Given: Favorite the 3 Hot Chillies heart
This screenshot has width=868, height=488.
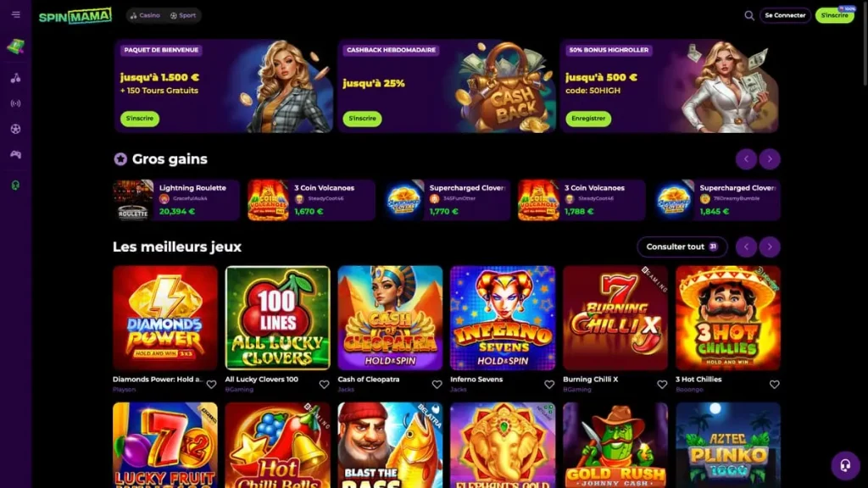Looking at the screenshot, I should click(775, 384).
